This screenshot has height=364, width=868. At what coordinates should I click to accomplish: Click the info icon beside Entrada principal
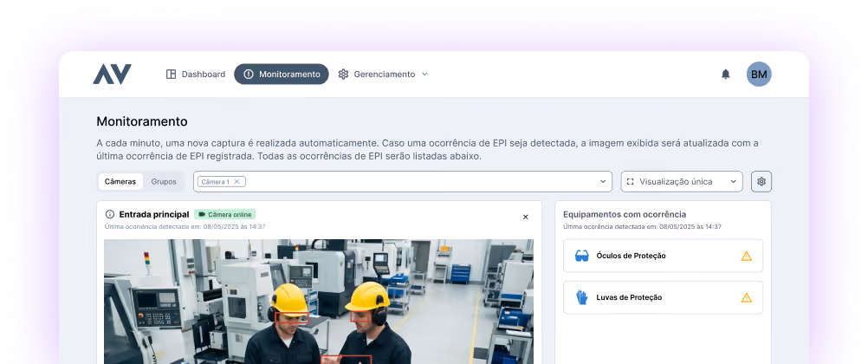110,214
